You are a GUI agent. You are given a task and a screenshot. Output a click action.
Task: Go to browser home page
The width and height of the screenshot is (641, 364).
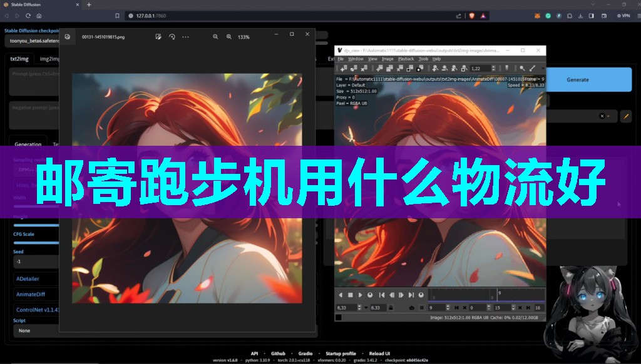tap(39, 16)
